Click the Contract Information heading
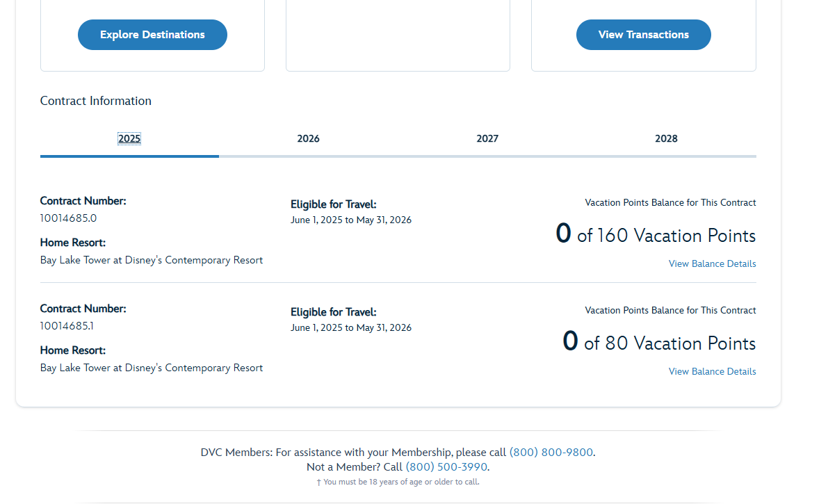Viewport: 828px width, 504px height. point(96,101)
